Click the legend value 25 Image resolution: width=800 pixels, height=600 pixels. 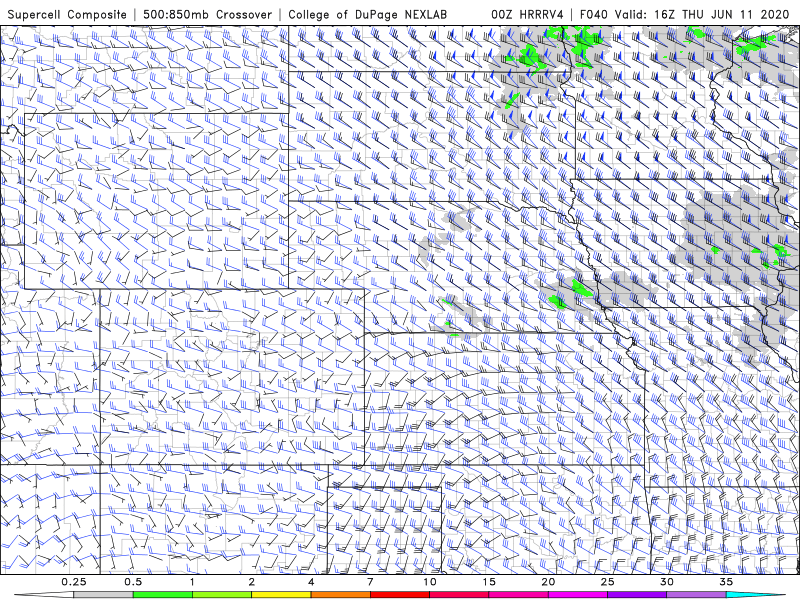[x=607, y=582]
